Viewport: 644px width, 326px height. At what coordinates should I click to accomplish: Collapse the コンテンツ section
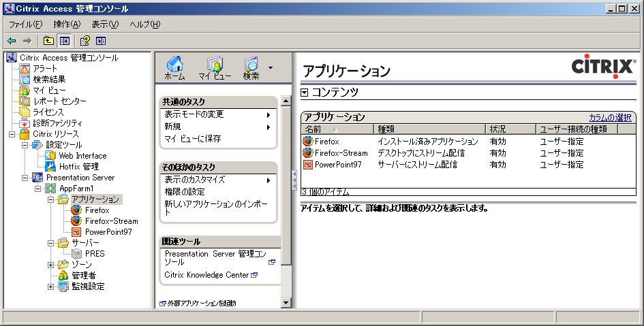[x=304, y=93]
